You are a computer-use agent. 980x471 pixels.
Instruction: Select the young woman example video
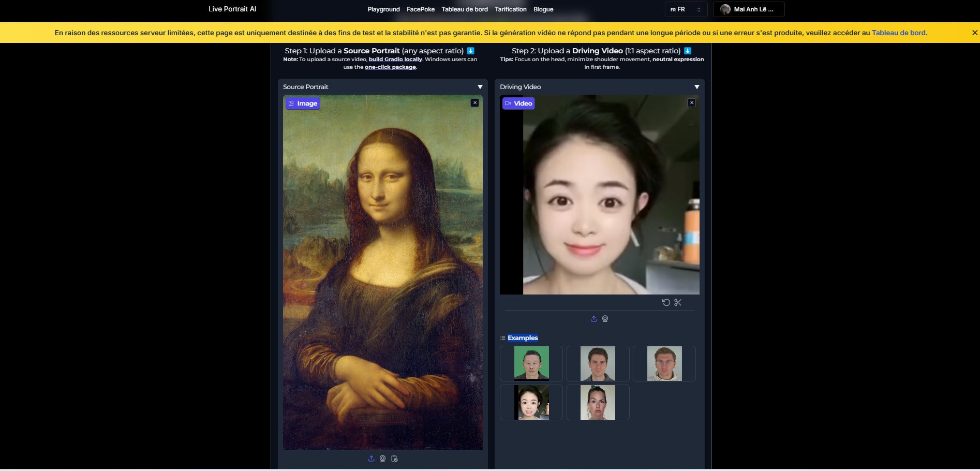point(531,402)
